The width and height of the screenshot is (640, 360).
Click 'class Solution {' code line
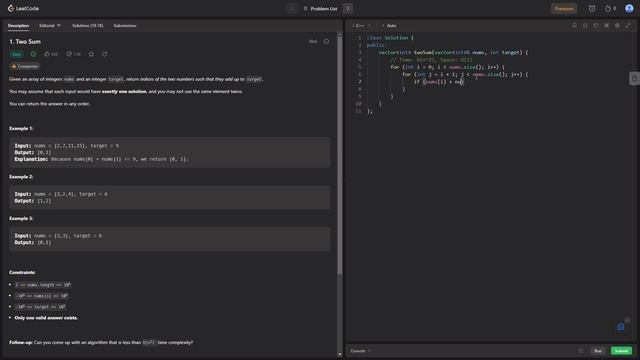point(390,38)
